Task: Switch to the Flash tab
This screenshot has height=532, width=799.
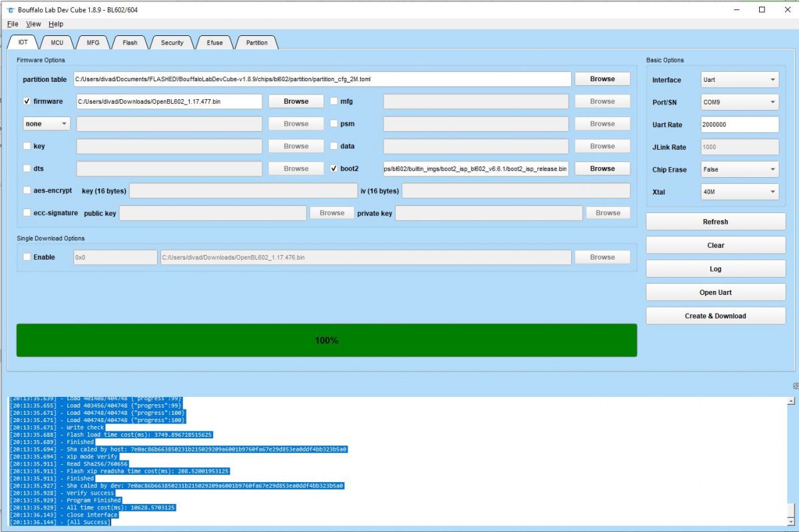Action: pyautogui.click(x=130, y=43)
